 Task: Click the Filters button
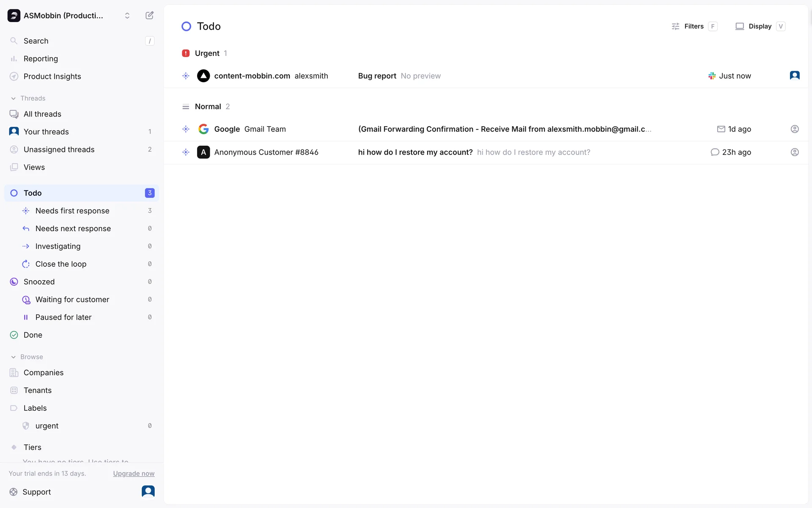click(694, 26)
